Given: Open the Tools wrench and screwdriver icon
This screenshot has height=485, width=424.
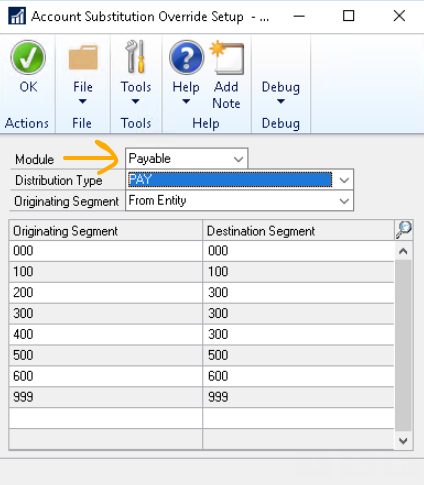Looking at the screenshot, I should pos(136,57).
